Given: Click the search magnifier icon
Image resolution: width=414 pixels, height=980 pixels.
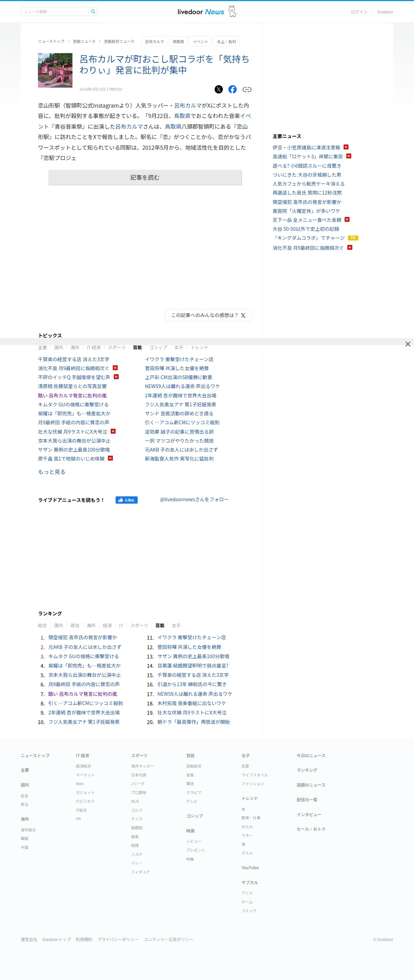Looking at the screenshot, I should coord(93,11).
